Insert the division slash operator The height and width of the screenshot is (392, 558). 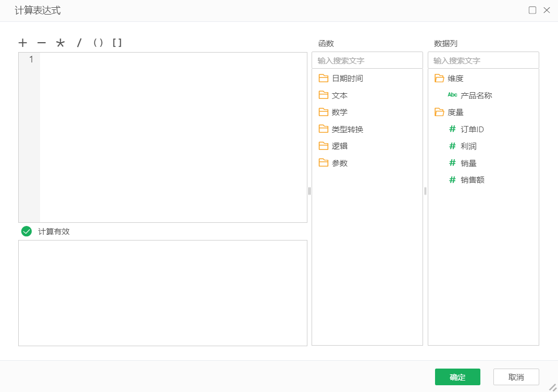(79, 43)
